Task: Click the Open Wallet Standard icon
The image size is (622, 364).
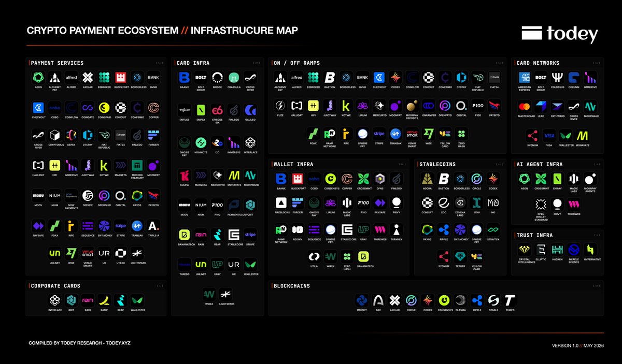Action: click(x=541, y=204)
